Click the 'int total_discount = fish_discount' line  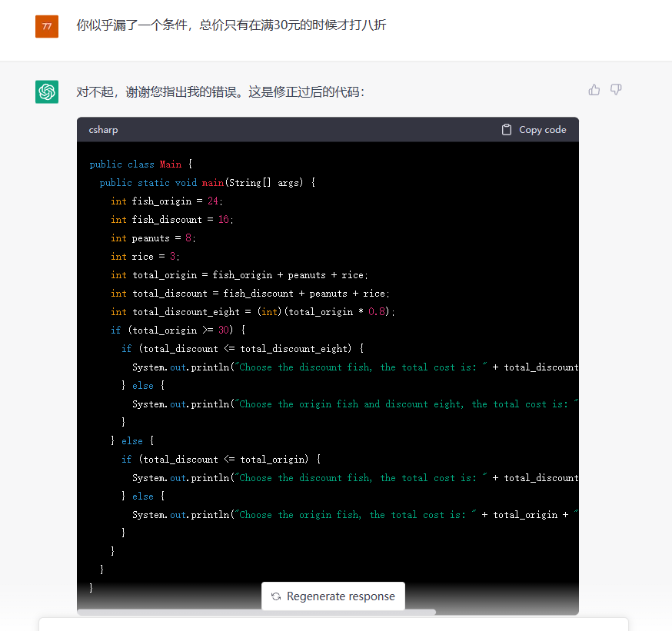click(x=250, y=294)
